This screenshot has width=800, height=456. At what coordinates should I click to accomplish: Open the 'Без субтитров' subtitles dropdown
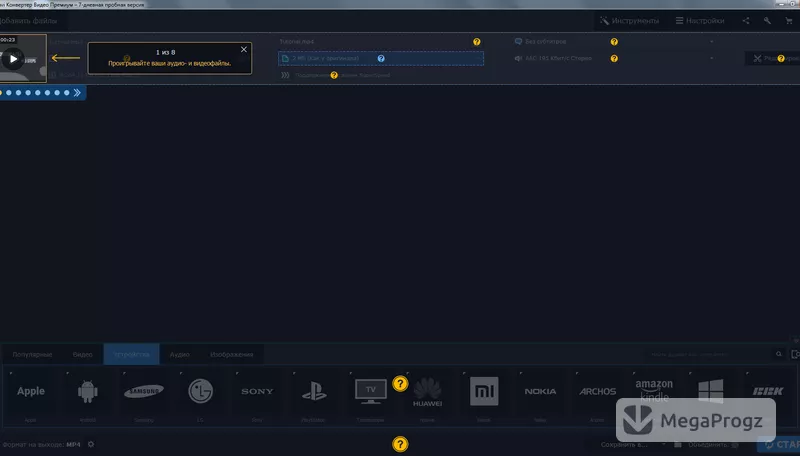[x=614, y=42]
